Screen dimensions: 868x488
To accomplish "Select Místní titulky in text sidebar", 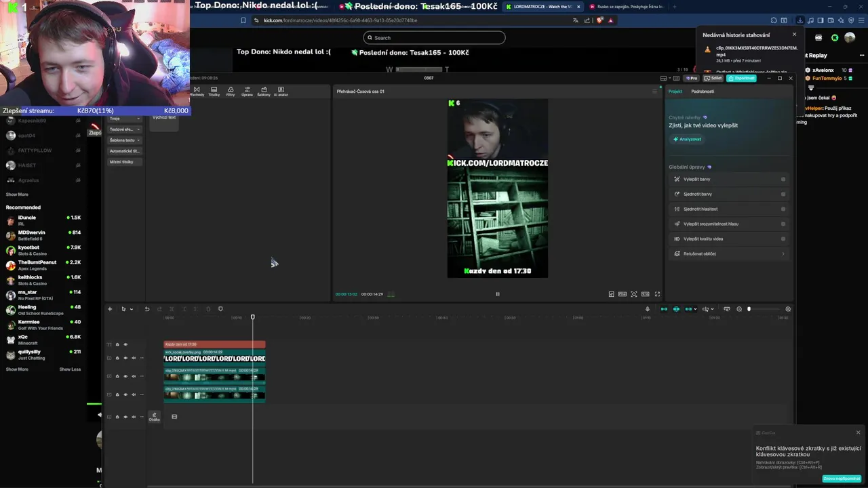I will (124, 162).
